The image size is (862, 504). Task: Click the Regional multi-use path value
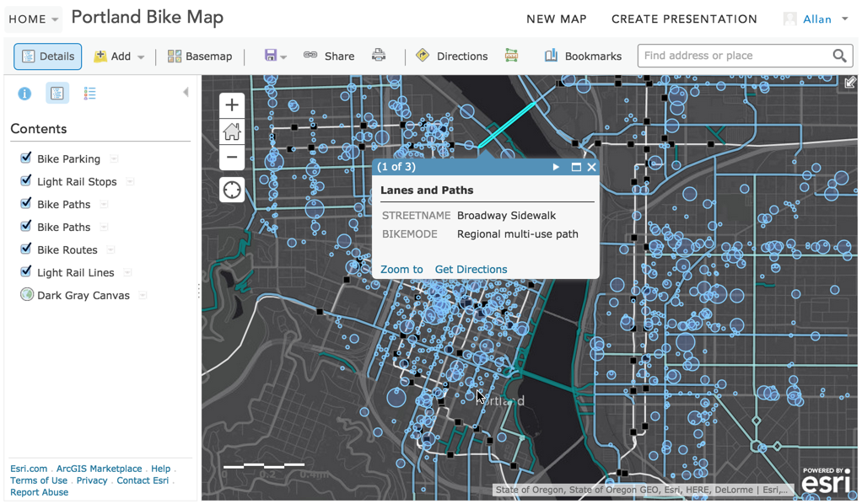518,234
